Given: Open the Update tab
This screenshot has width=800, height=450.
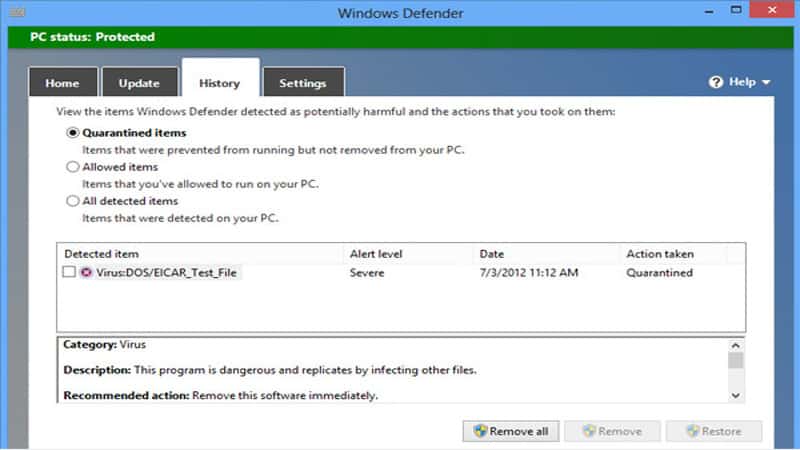Looking at the screenshot, I should click(139, 83).
